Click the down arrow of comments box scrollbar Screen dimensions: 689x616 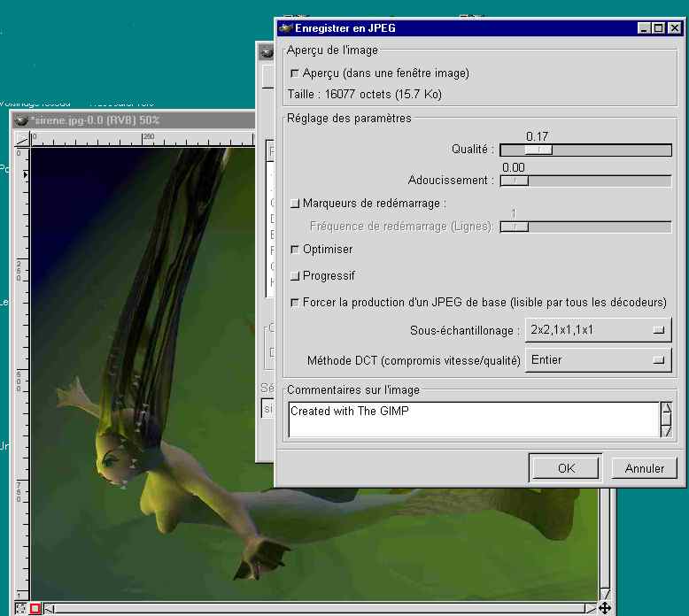(666, 432)
